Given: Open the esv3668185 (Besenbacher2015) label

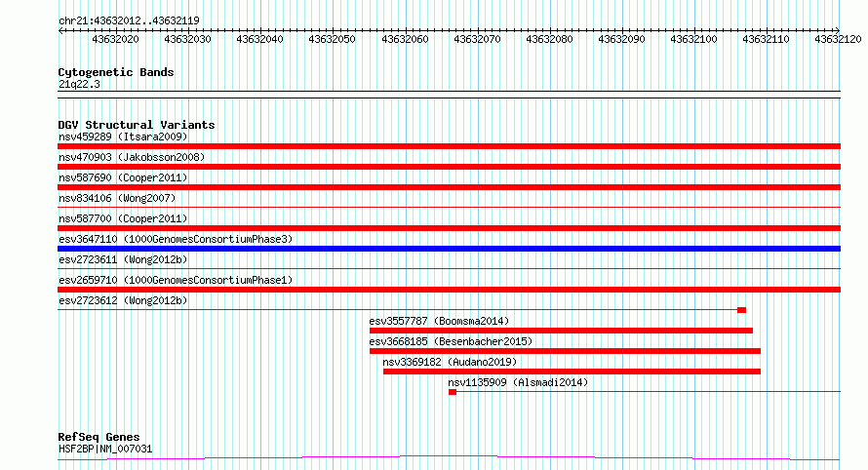Looking at the screenshot, I should pos(451,341).
